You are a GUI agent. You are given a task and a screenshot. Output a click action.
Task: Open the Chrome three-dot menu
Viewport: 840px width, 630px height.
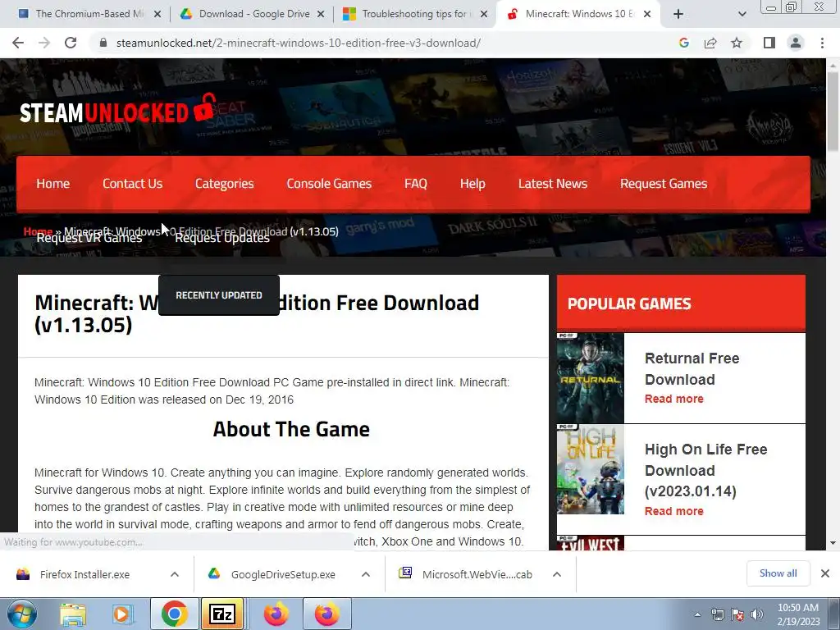click(x=822, y=43)
